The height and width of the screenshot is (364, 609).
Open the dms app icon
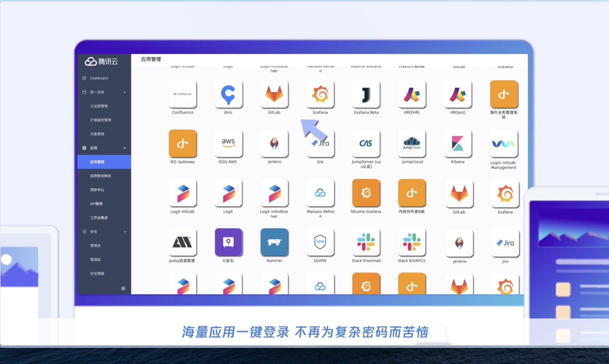point(228,94)
